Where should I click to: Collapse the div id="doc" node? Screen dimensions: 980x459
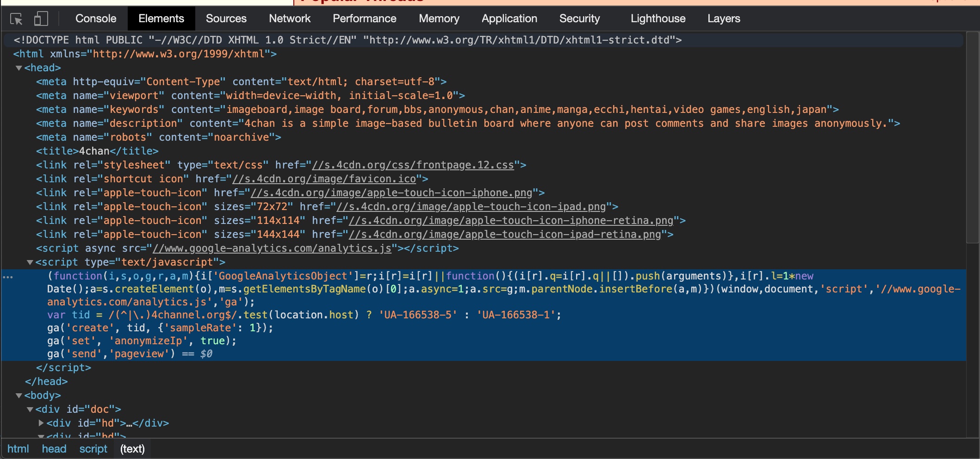click(x=30, y=409)
